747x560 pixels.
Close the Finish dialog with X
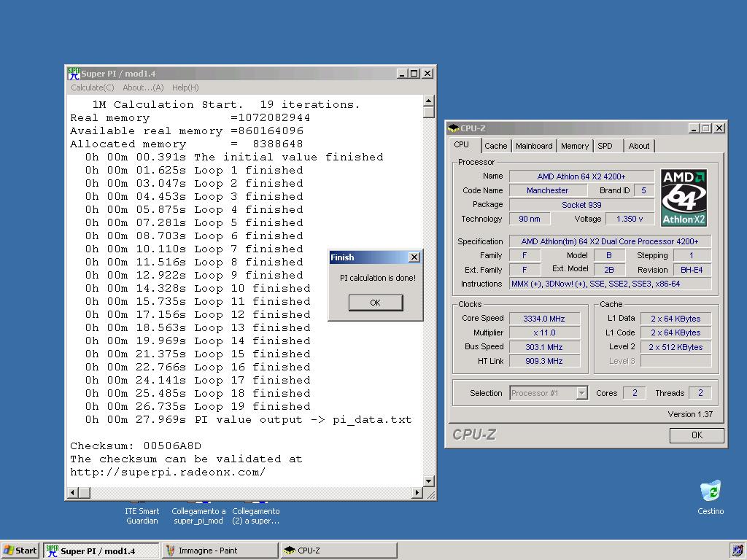(x=414, y=257)
